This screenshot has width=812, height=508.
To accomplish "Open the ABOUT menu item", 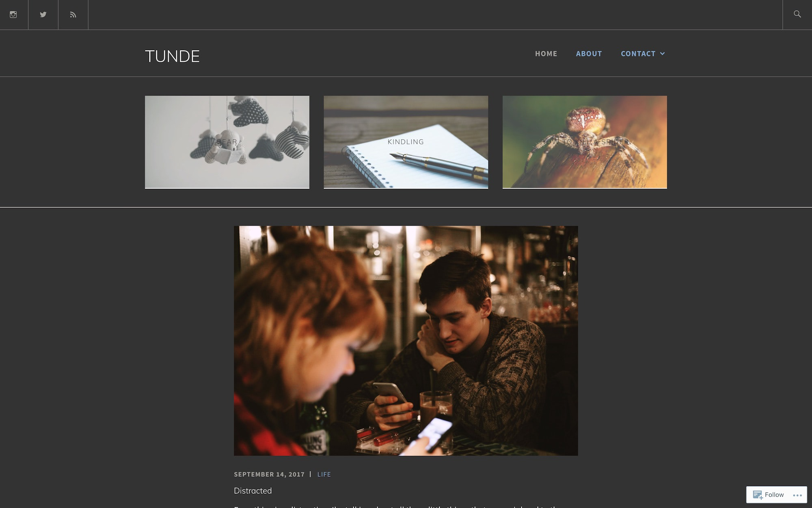I will click(x=589, y=54).
